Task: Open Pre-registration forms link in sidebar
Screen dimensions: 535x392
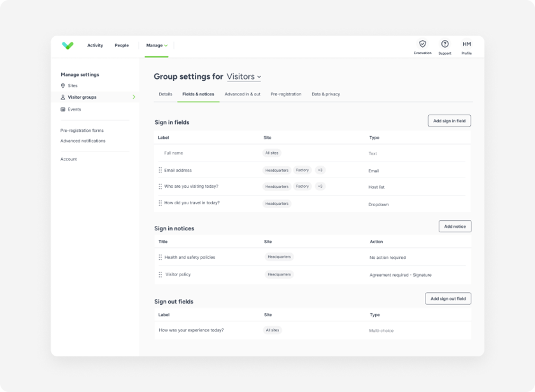Action: coord(82,130)
